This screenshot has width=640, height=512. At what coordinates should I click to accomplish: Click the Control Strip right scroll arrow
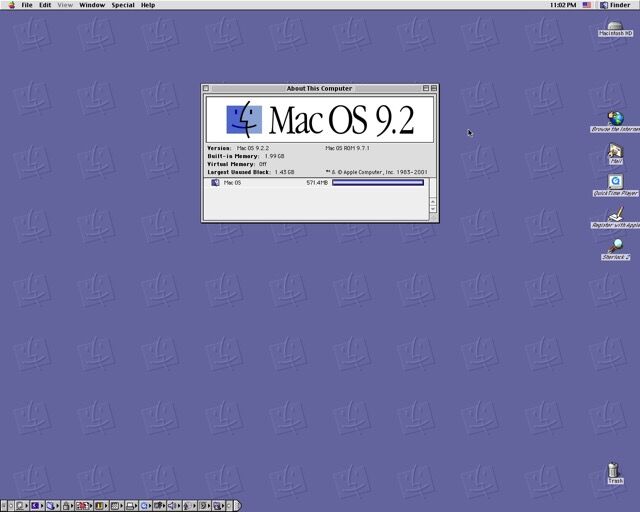[x=229, y=506]
